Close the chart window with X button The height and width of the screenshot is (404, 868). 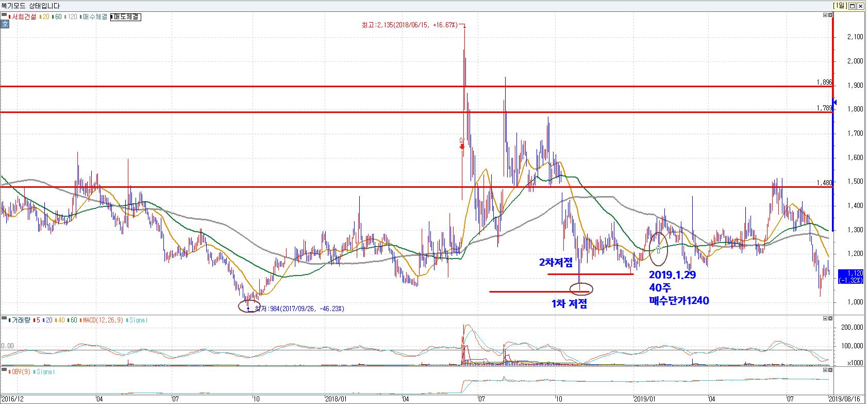tap(860, 6)
